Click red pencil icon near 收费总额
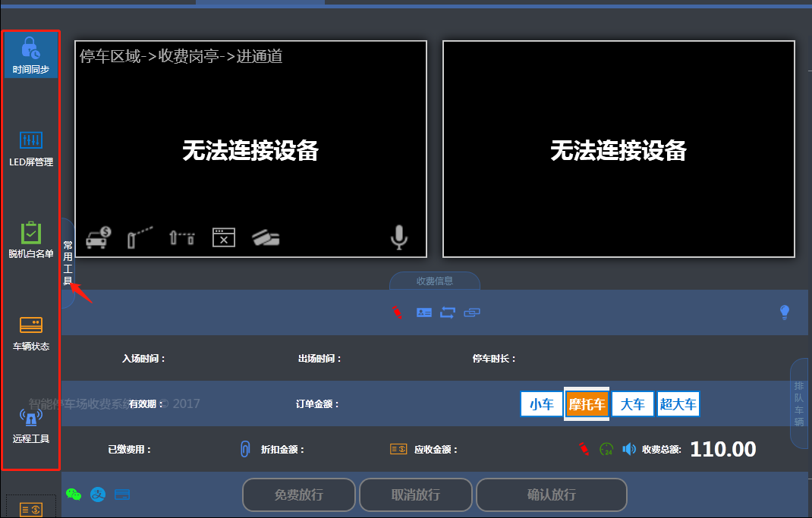 [584, 449]
